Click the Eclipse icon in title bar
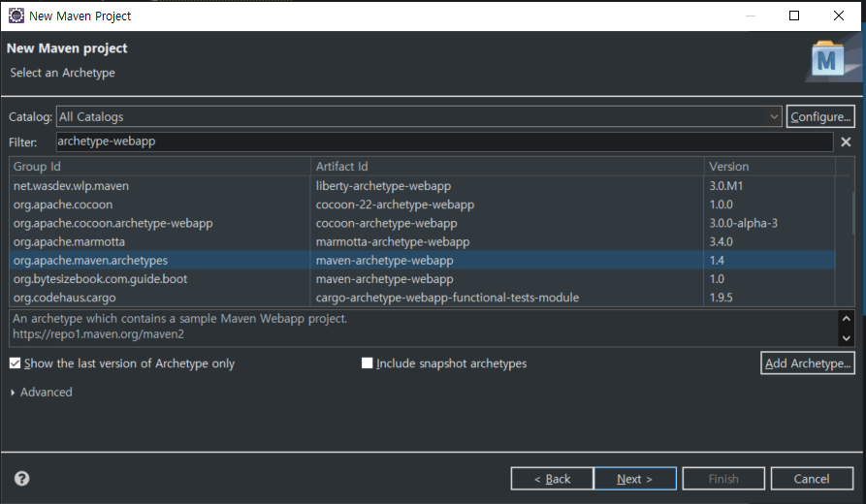The image size is (866, 504). 16,16
